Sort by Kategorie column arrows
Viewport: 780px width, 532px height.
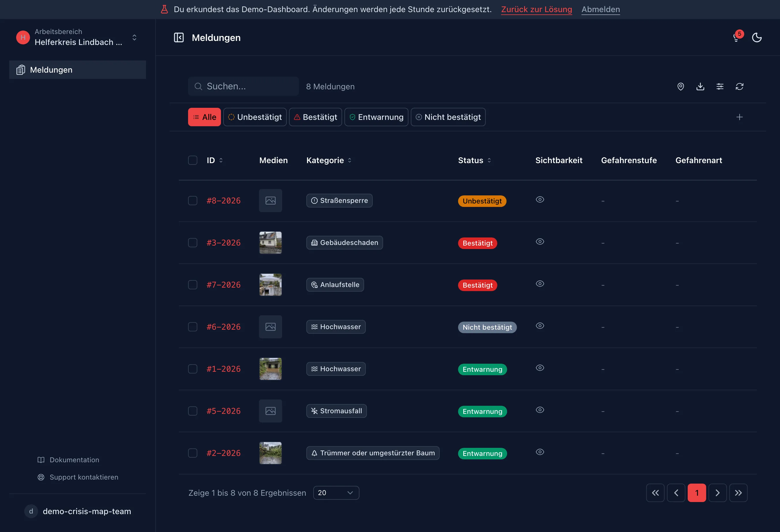coord(349,160)
